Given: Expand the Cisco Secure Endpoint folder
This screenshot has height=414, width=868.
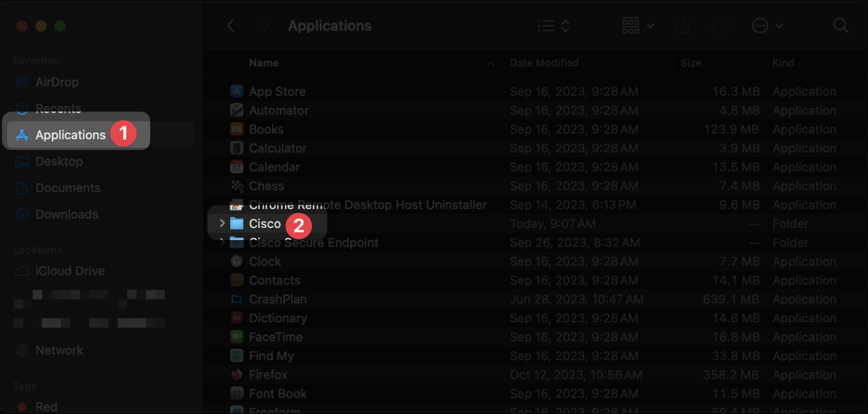Looking at the screenshot, I should coord(222,242).
